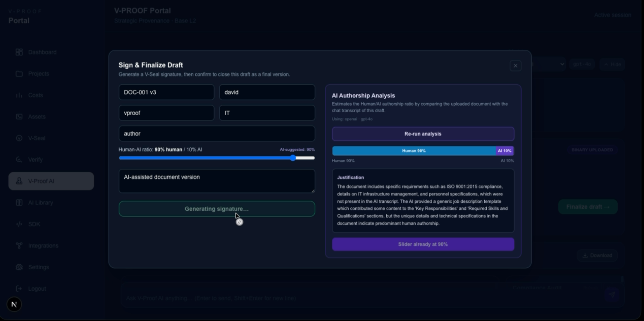Open AI Library from sidebar
Screen dimensions: 644x321
pyautogui.click(x=51, y=203)
